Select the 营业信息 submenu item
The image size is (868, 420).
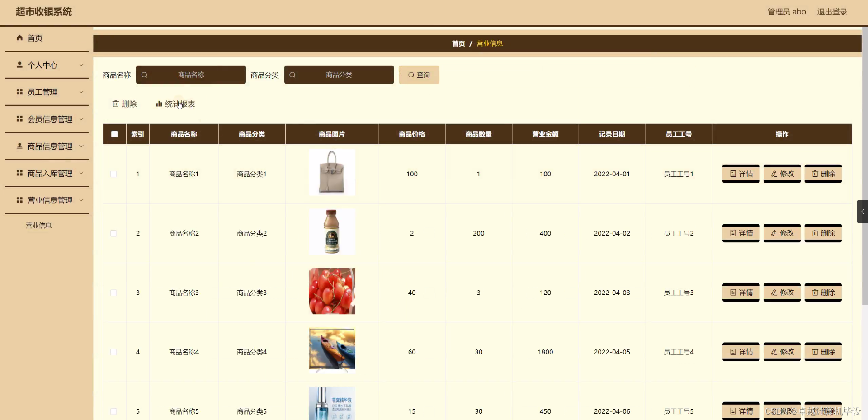point(38,226)
